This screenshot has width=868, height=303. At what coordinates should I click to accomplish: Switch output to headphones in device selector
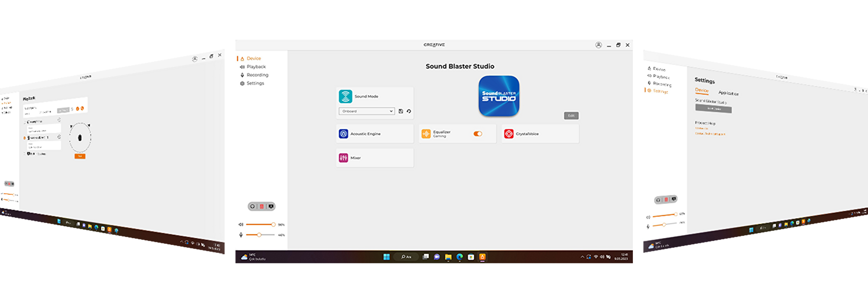tap(253, 206)
